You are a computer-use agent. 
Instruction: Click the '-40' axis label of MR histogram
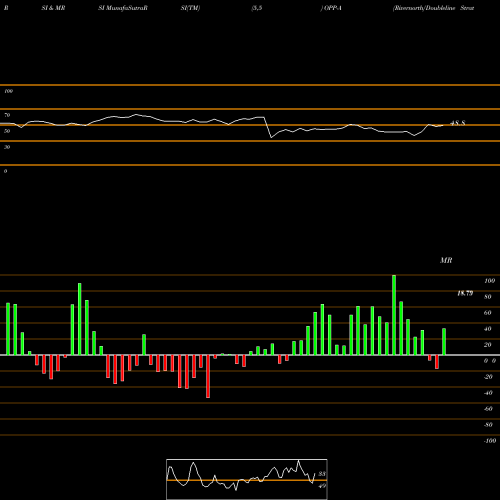[x=488, y=393]
